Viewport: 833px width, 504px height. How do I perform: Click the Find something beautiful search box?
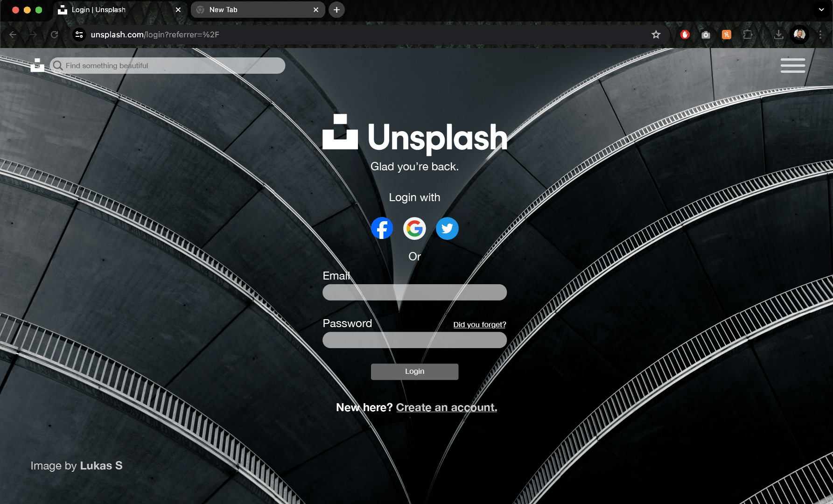(x=168, y=65)
